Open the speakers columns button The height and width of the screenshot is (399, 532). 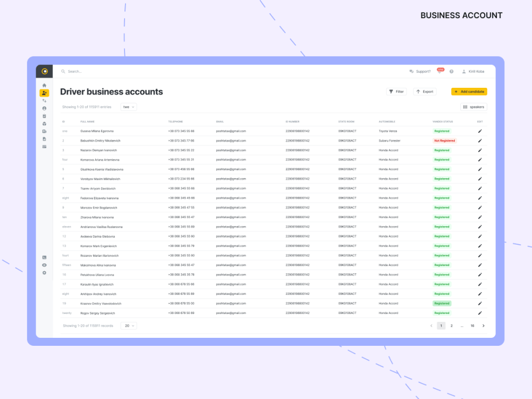pos(473,107)
